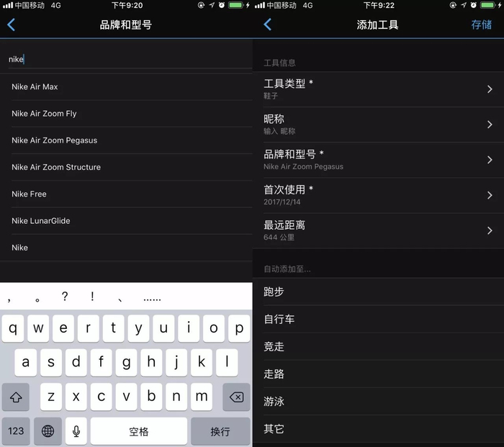Tap the backspace delete key

click(236, 397)
